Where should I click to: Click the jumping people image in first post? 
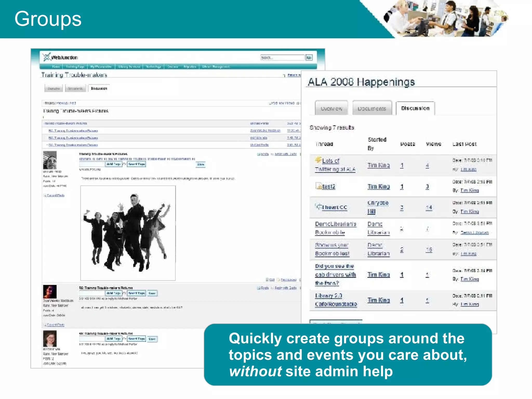tap(128, 233)
